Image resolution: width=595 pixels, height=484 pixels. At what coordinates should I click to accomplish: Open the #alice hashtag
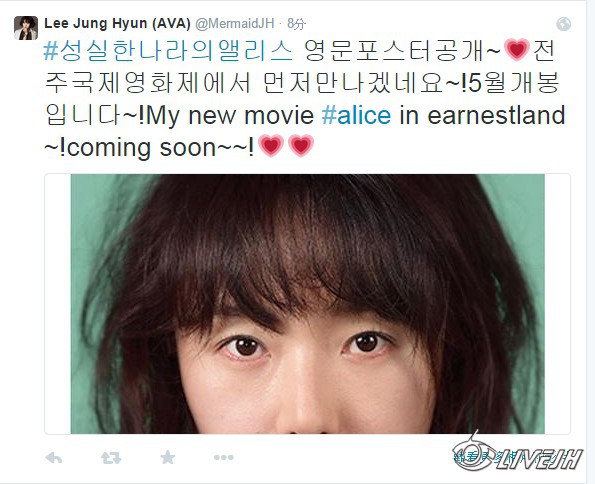coord(356,115)
